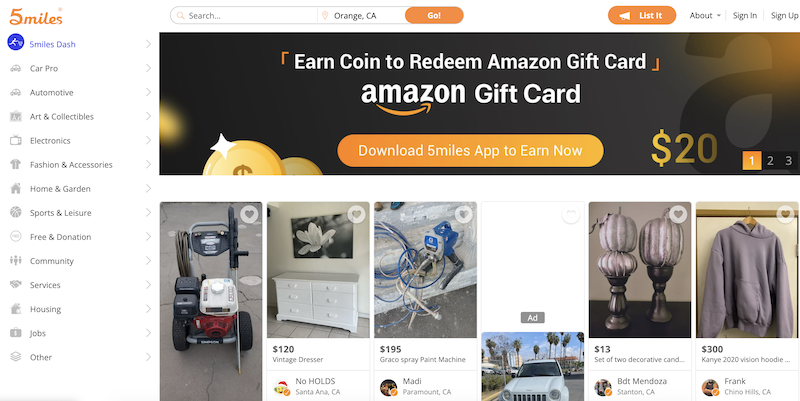Image resolution: width=800 pixels, height=401 pixels.
Task: Click the 5miles logo
Action: [x=36, y=16]
